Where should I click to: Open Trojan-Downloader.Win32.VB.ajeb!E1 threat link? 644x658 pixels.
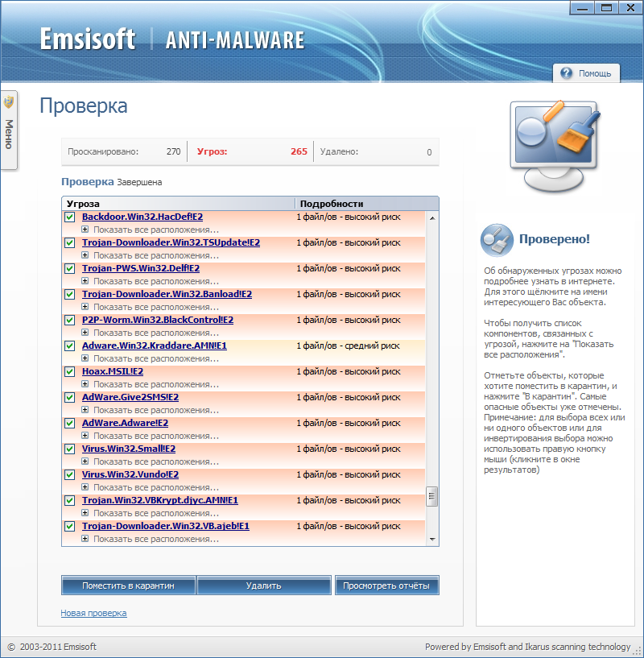coord(165,526)
